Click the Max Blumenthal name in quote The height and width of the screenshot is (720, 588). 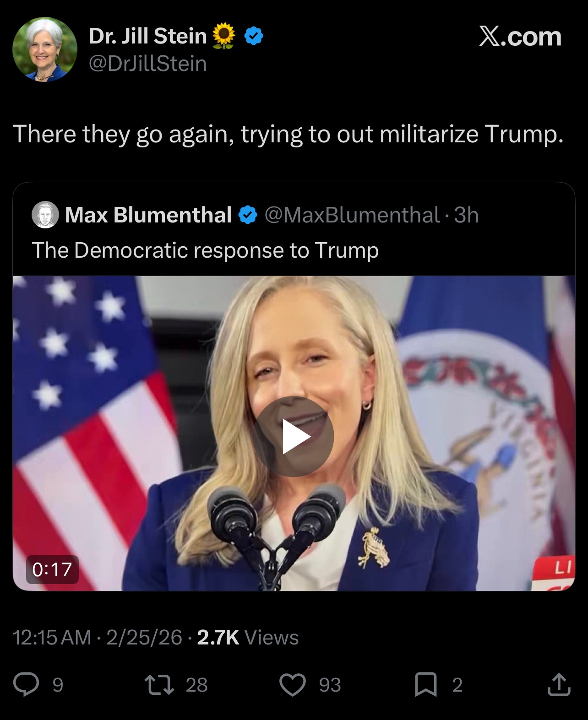click(x=148, y=215)
